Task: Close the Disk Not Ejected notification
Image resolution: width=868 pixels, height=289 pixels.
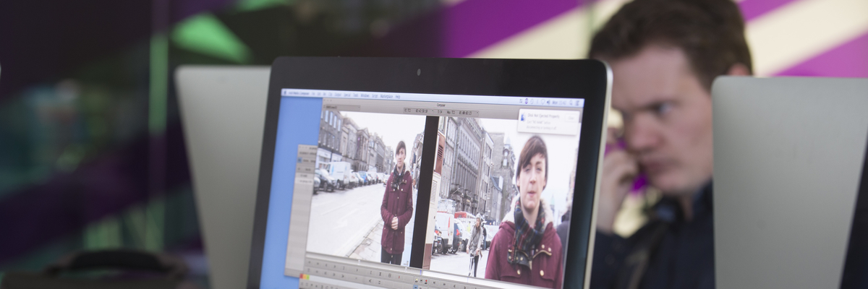Action: [x=571, y=116]
